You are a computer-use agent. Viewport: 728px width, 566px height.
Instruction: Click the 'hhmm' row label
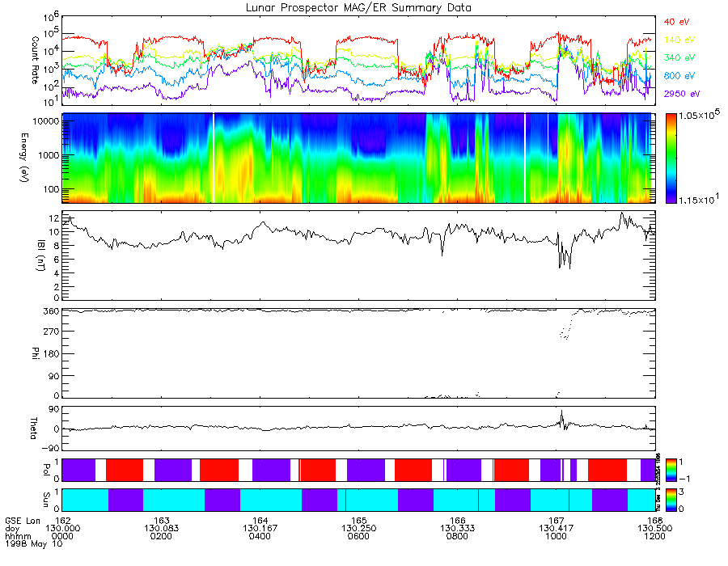(18, 536)
